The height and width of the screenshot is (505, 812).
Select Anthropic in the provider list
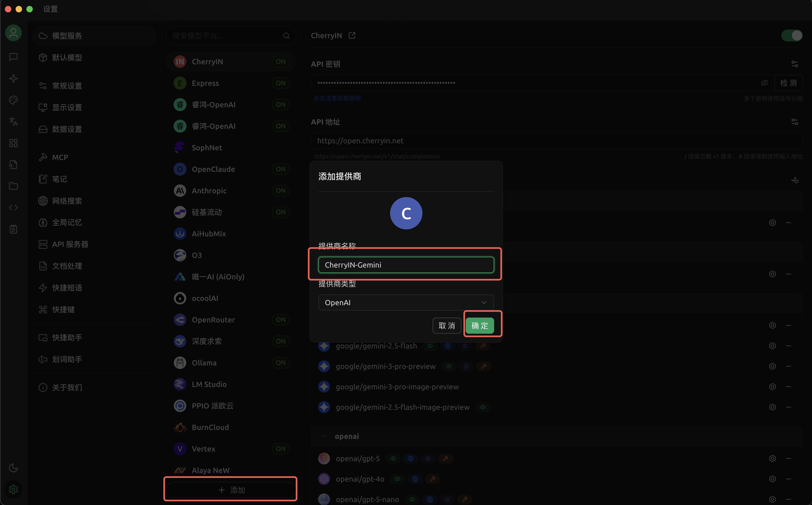tap(209, 191)
